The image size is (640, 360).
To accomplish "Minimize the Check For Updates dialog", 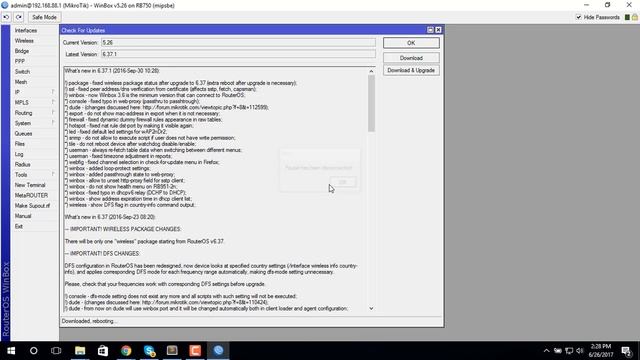I will point(430,30).
